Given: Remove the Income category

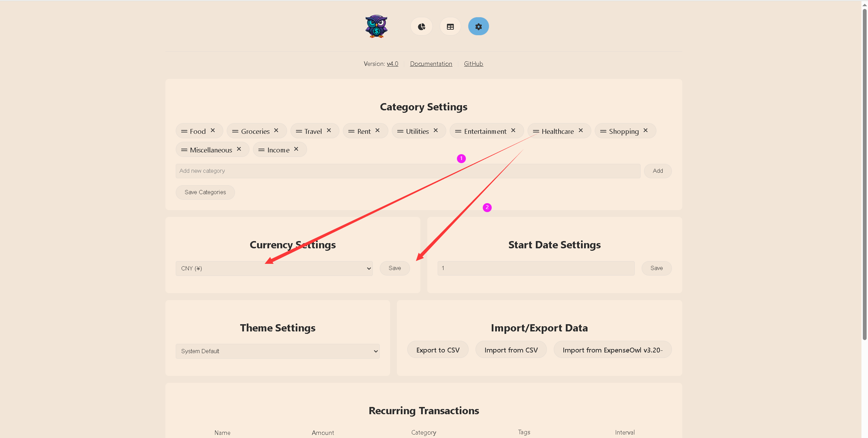Looking at the screenshot, I should 296,149.
